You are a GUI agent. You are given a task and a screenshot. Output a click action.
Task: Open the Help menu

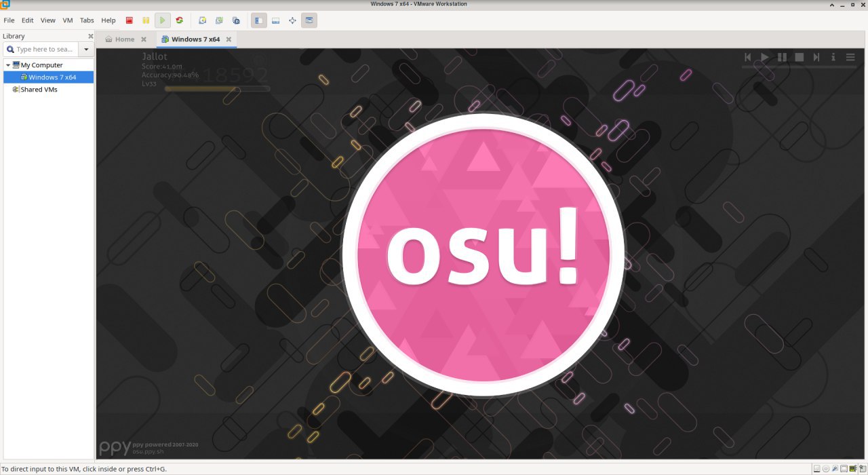108,20
